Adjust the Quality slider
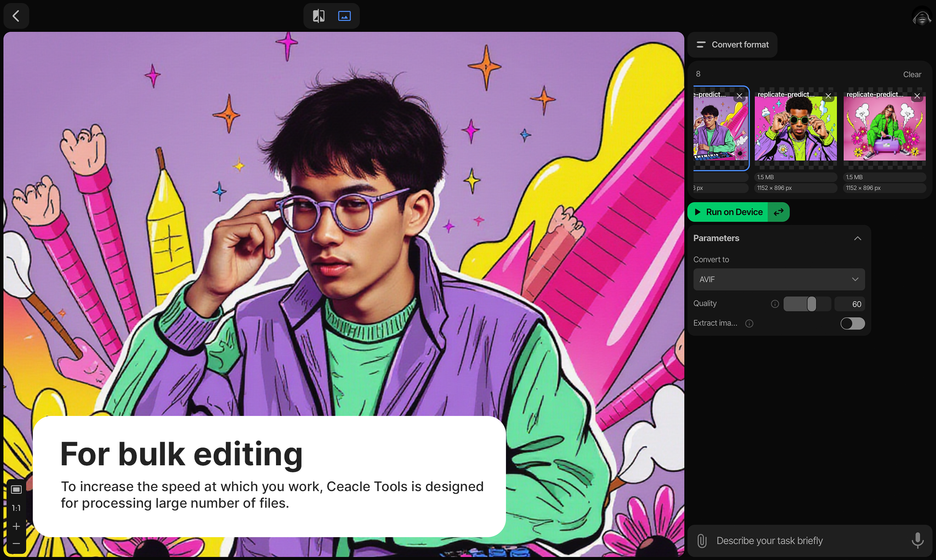Image resolution: width=936 pixels, height=560 pixels. coord(811,304)
